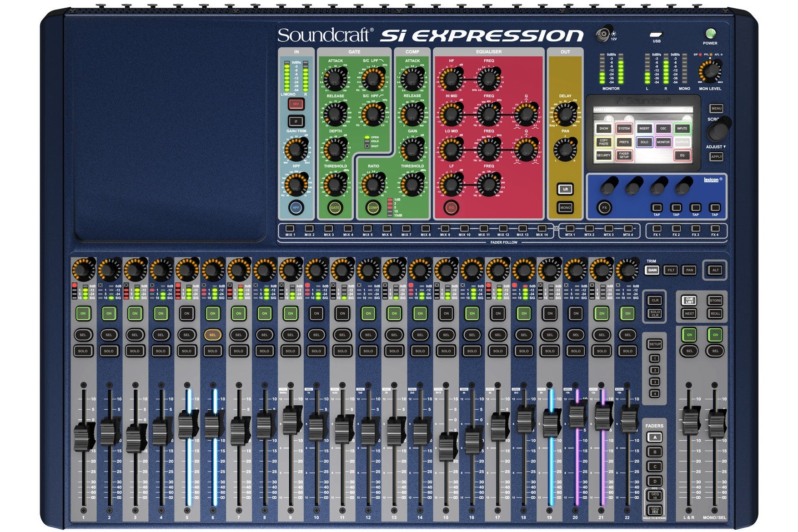The height and width of the screenshot is (532, 798).
Task: Open FADER SETUP on the touchscreen
Action: coord(624,155)
